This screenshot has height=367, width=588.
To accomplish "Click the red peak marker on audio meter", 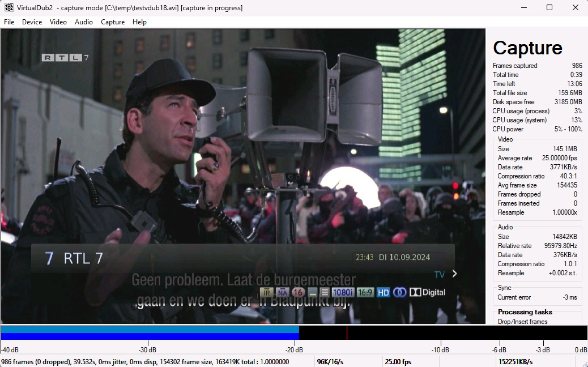I will click(x=347, y=333).
